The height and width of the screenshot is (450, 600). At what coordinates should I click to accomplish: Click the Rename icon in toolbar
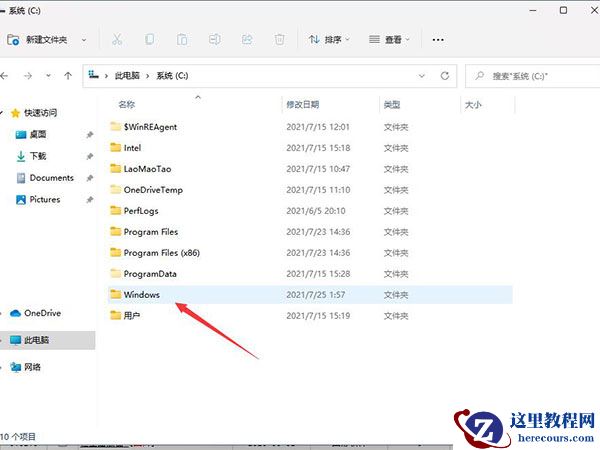[x=214, y=39]
